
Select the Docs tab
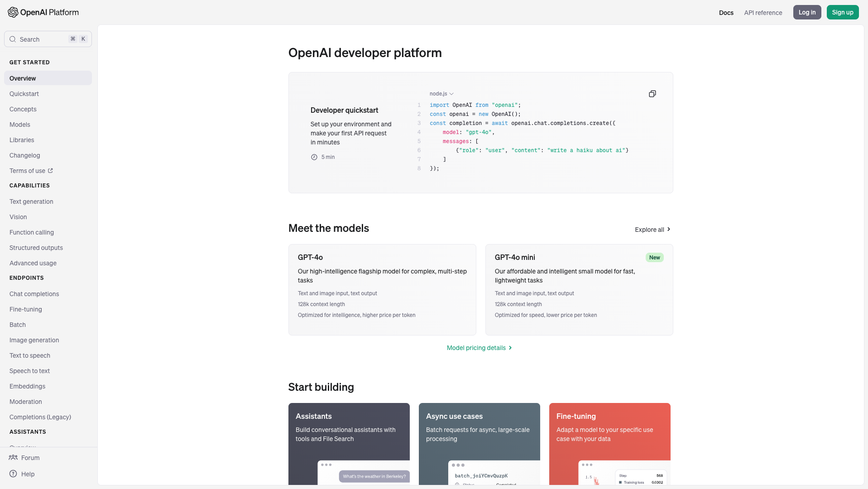click(x=726, y=13)
